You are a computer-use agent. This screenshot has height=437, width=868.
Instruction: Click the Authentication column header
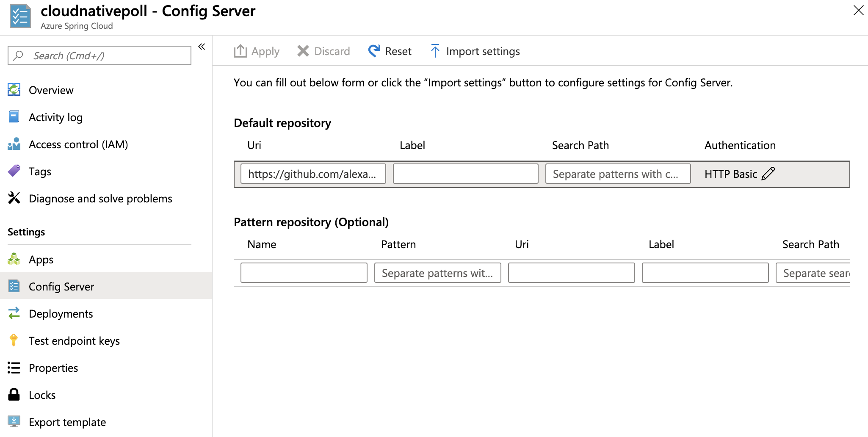pyautogui.click(x=740, y=145)
